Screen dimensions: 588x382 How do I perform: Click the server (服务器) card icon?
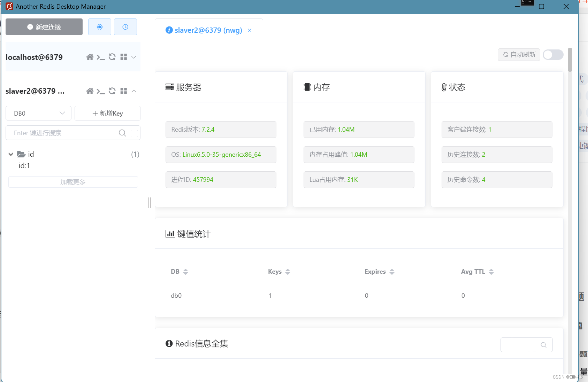click(170, 87)
